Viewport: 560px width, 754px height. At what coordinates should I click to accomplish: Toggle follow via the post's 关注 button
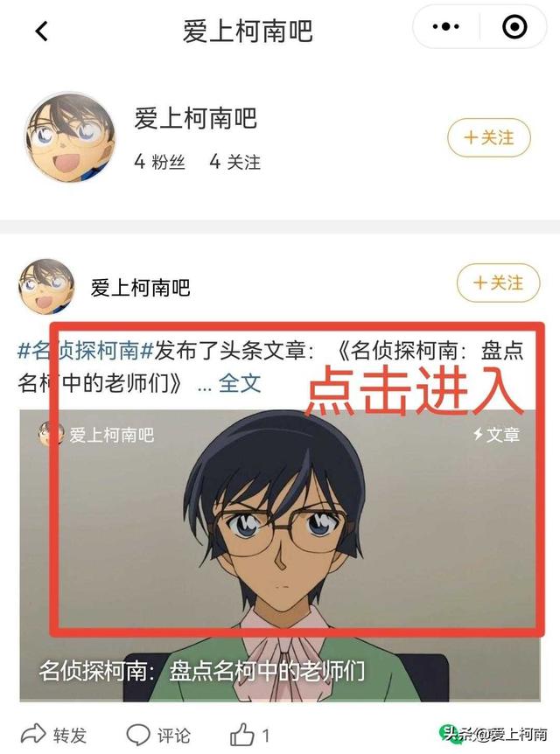498,283
